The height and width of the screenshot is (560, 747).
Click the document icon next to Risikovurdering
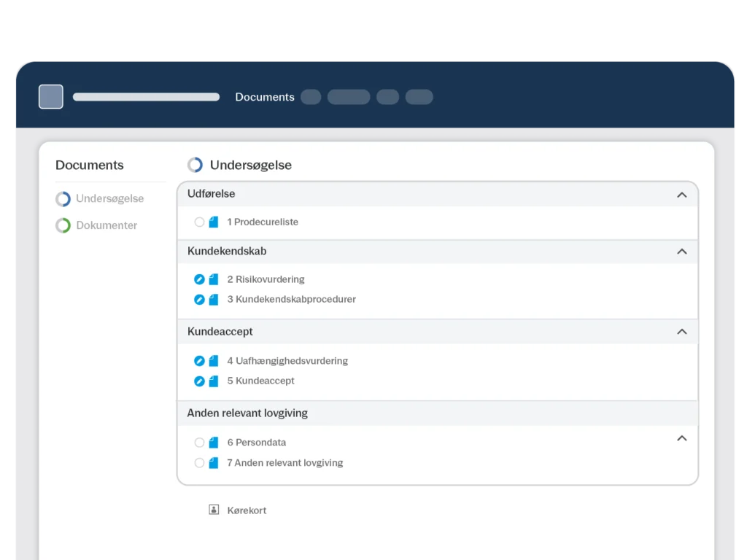click(214, 279)
